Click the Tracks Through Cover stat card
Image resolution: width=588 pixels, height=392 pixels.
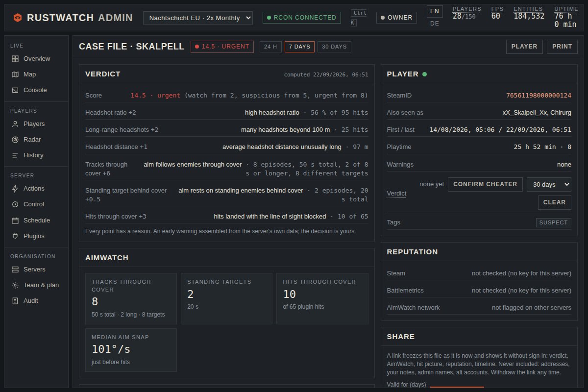[x=131, y=298]
